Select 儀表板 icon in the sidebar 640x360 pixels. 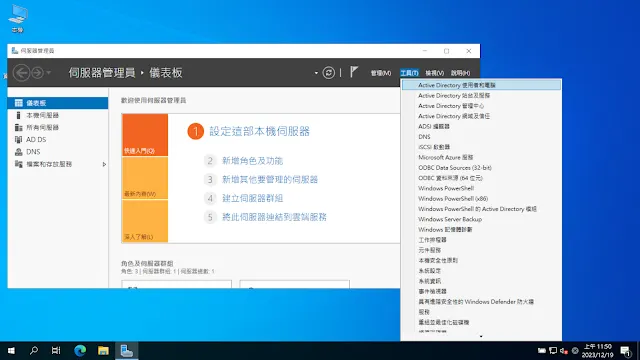[x=19, y=103]
